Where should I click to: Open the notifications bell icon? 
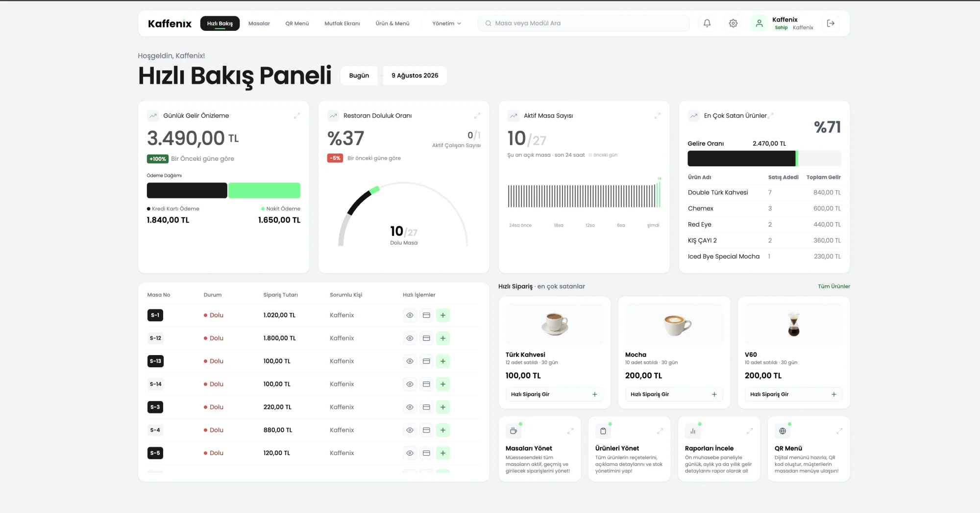click(x=707, y=23)
